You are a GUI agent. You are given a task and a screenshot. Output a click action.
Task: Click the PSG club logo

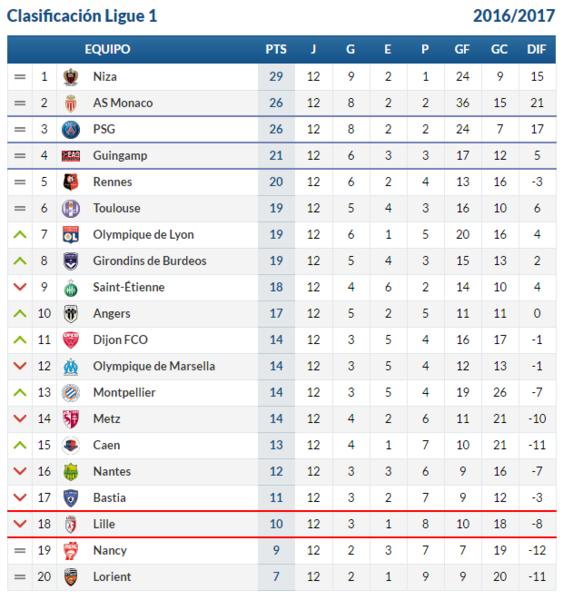coord(71,130)
